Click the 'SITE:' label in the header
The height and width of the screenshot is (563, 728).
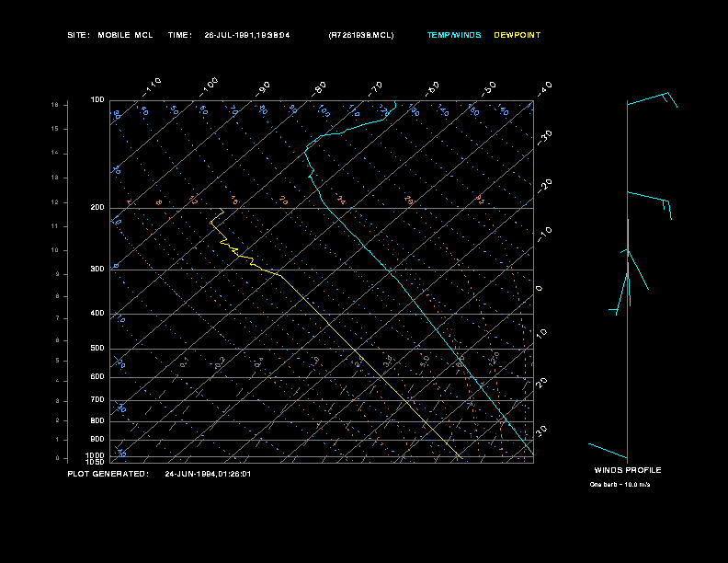78,35
